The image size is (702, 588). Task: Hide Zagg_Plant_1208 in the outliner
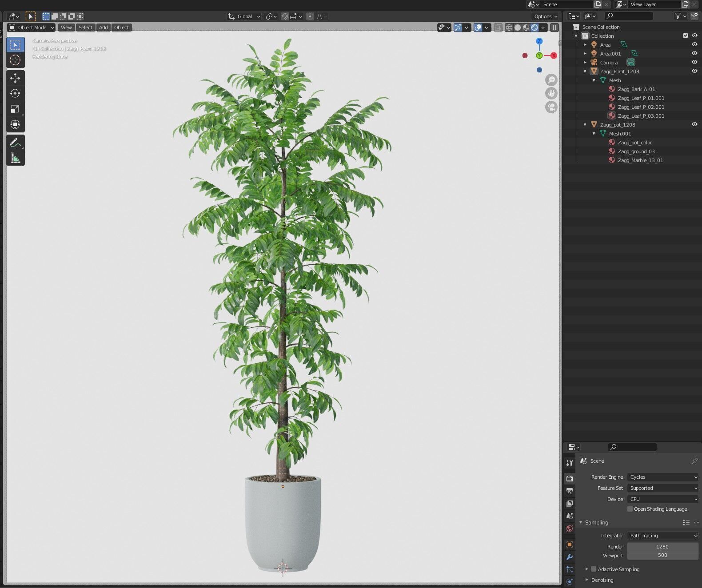coord(694,71)
